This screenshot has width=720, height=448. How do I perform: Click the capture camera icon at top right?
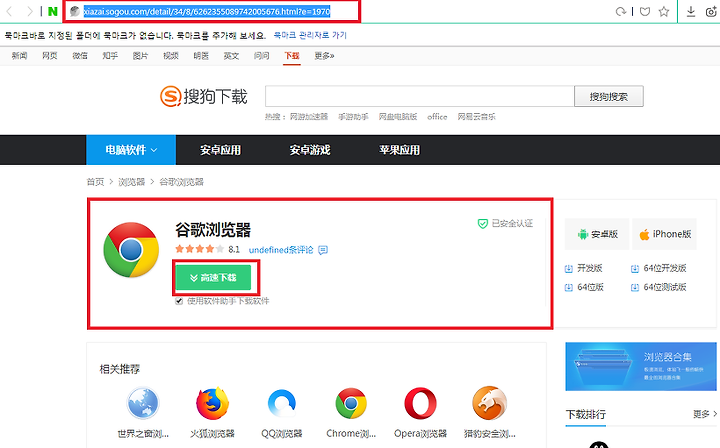711,11
